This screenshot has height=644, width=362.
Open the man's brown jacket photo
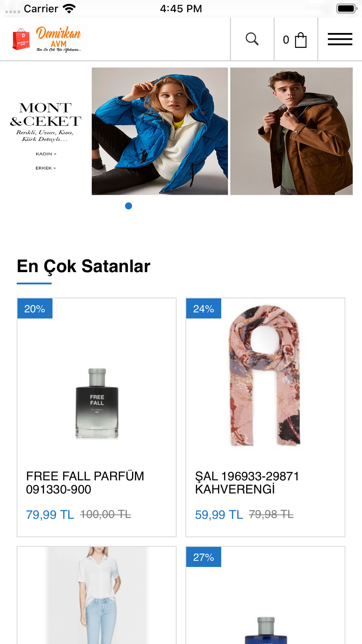coord(291,131)
